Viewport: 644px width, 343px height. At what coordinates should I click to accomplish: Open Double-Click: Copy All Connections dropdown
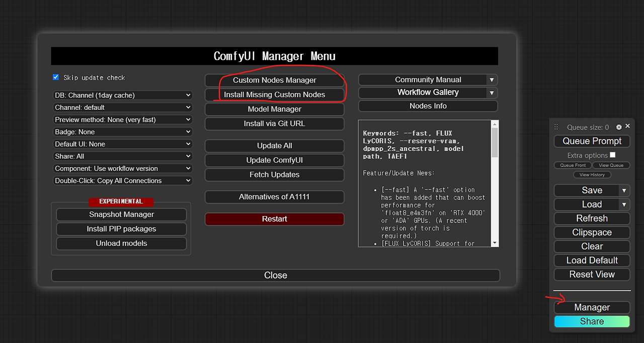123,180
